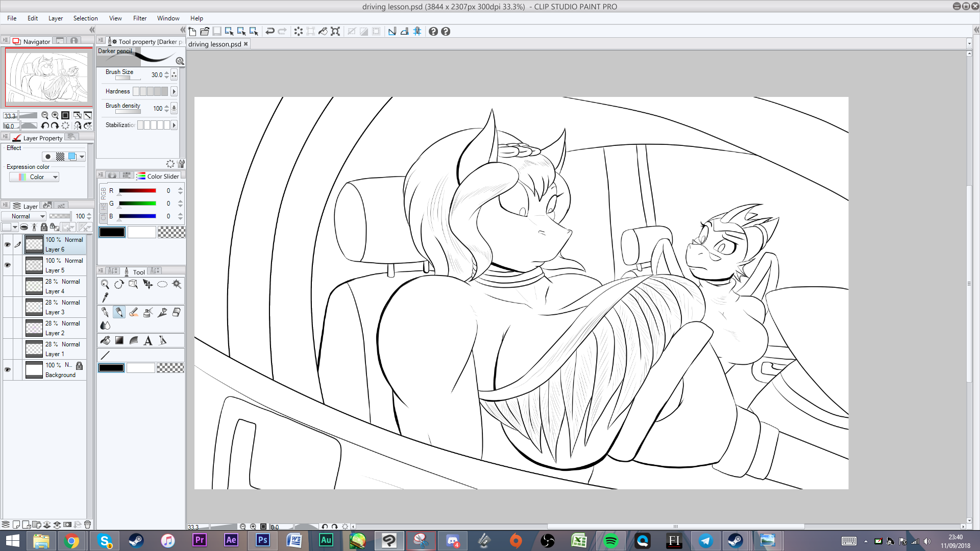Screen dimensions: 980x551
Task: Click the Undo arrow in command bar
Action: click(x=270, y=31)
